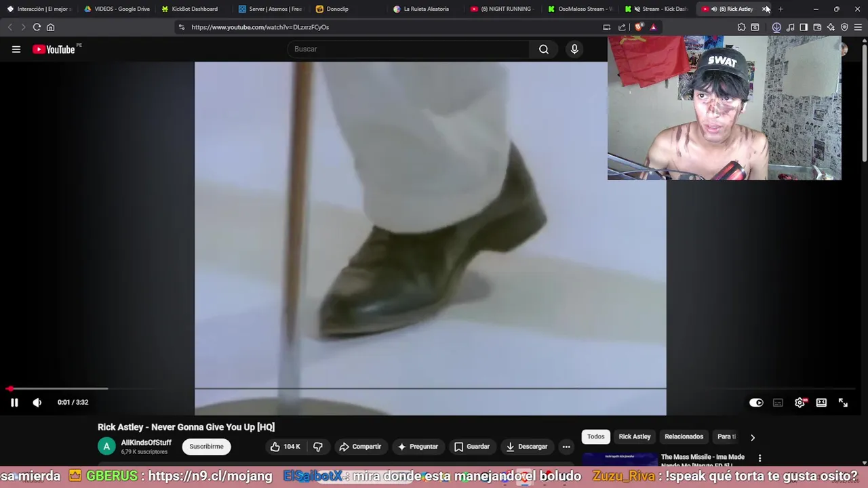Open The Mass Missile recommended video thumbnail
This screenshot has height=488, width=868.
click(x=620, y=460)
